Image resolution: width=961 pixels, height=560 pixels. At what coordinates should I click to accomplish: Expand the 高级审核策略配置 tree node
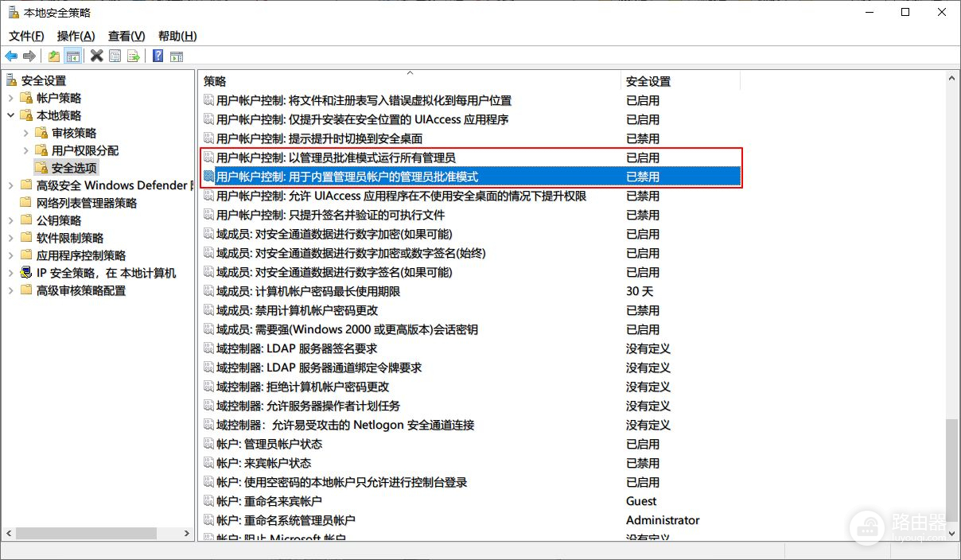(10, 290)
